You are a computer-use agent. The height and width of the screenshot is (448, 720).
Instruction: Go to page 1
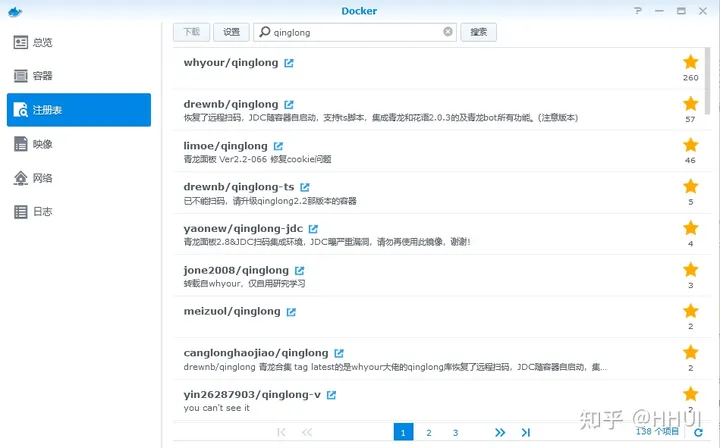[x=403, y=432]
